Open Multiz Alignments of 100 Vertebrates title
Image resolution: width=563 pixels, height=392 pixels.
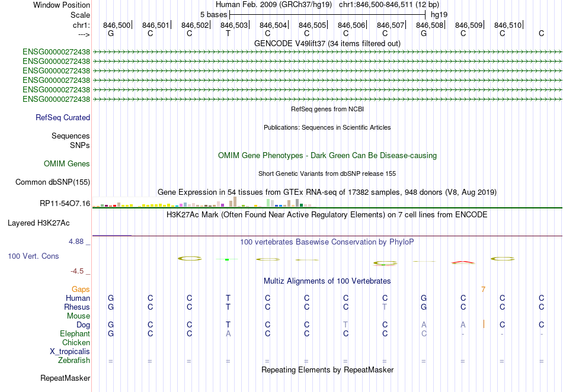[327, 281]
